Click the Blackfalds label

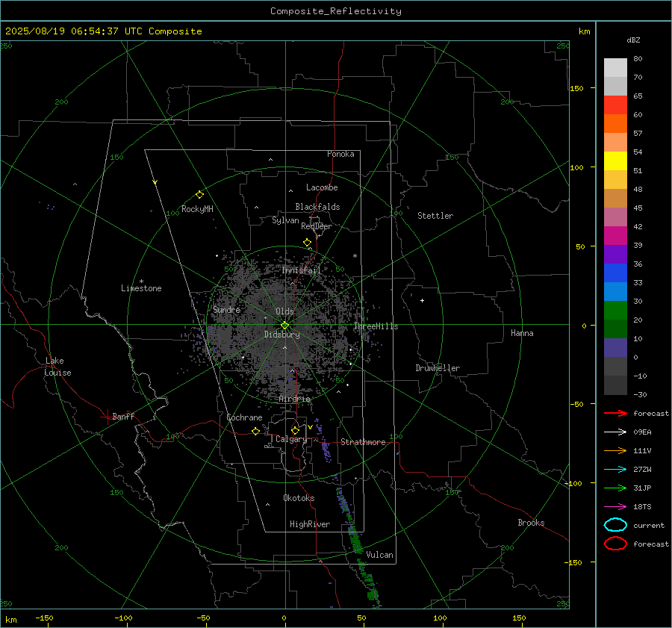point(317,207)
